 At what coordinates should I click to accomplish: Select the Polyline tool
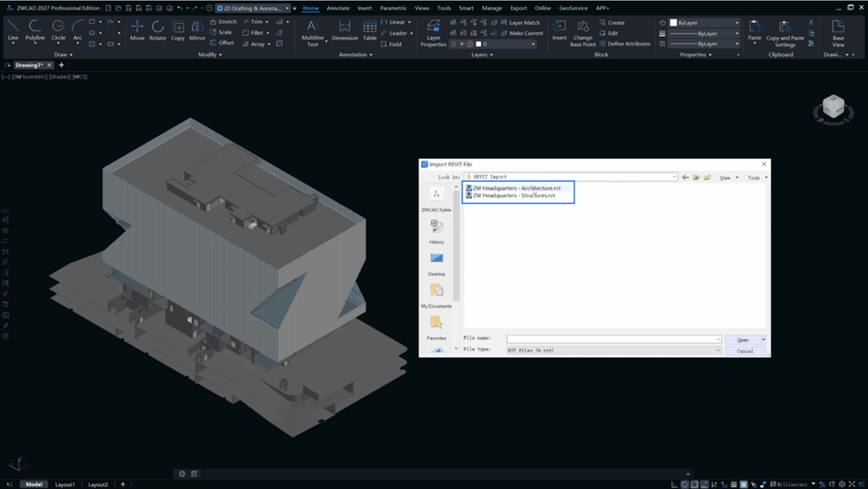[35, 30]
